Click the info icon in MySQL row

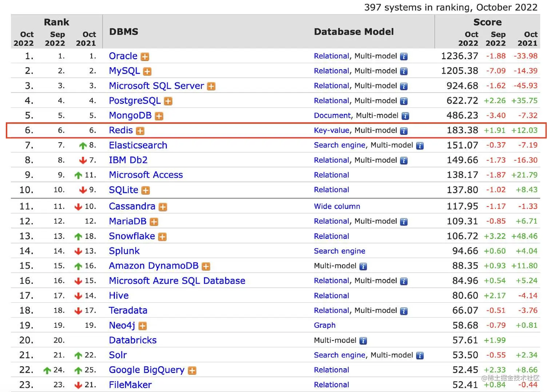[404, 72]
